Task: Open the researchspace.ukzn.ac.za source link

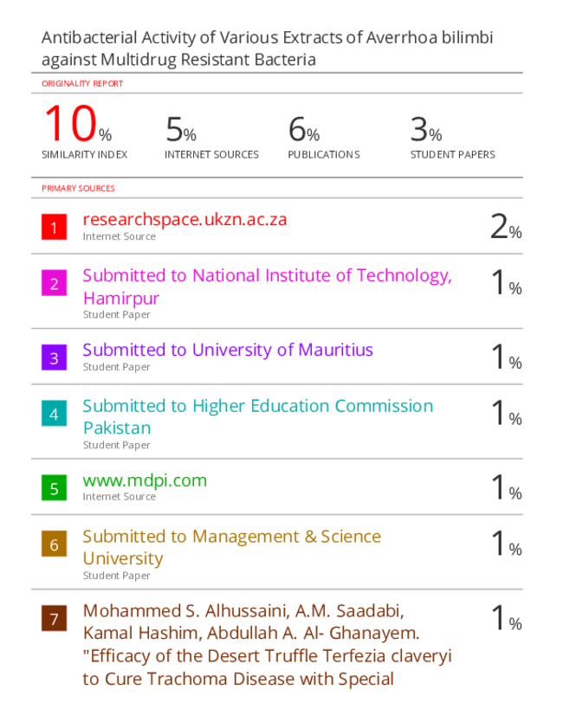Action: [184, 220]
